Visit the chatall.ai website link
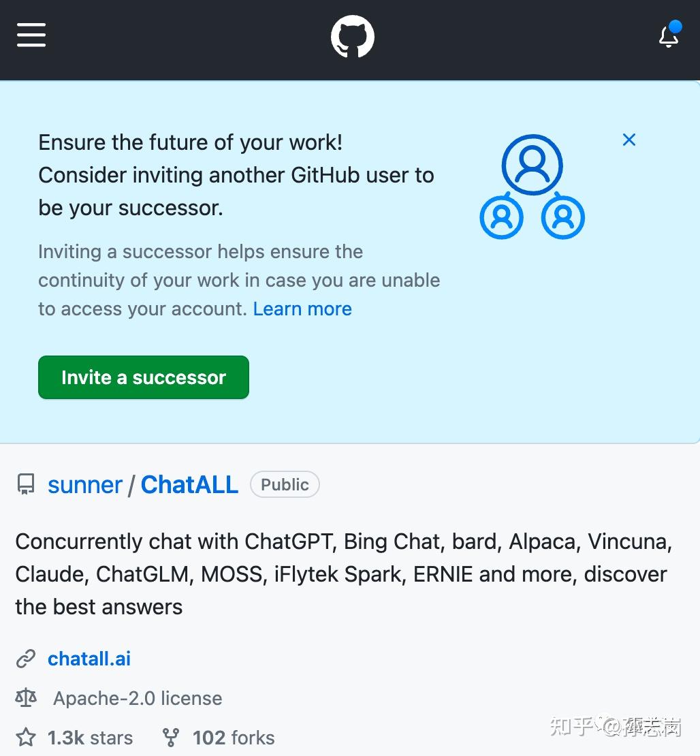 (89, 658)
